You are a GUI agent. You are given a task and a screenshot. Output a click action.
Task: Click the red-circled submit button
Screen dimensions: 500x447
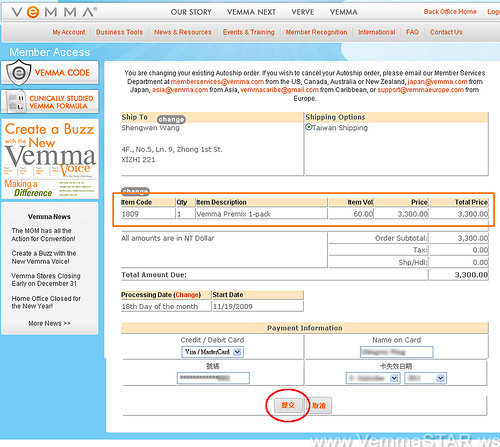pyautogui.click(x=288, y=405)
